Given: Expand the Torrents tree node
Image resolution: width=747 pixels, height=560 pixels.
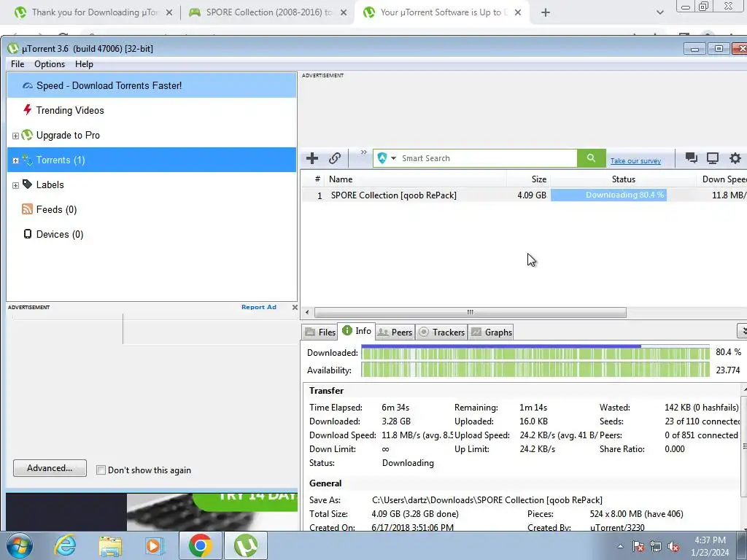Looking at the screenshot, I should tap(15, 160).
